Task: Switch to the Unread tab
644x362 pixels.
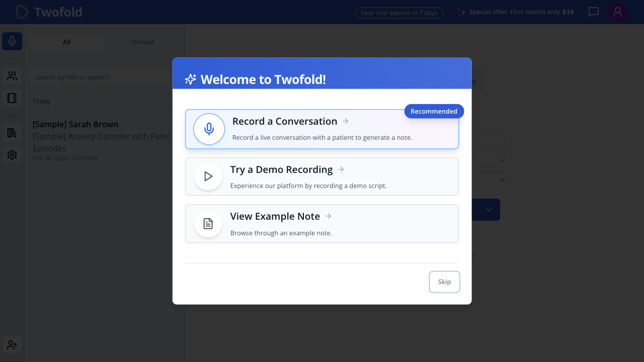Action: 142,42
